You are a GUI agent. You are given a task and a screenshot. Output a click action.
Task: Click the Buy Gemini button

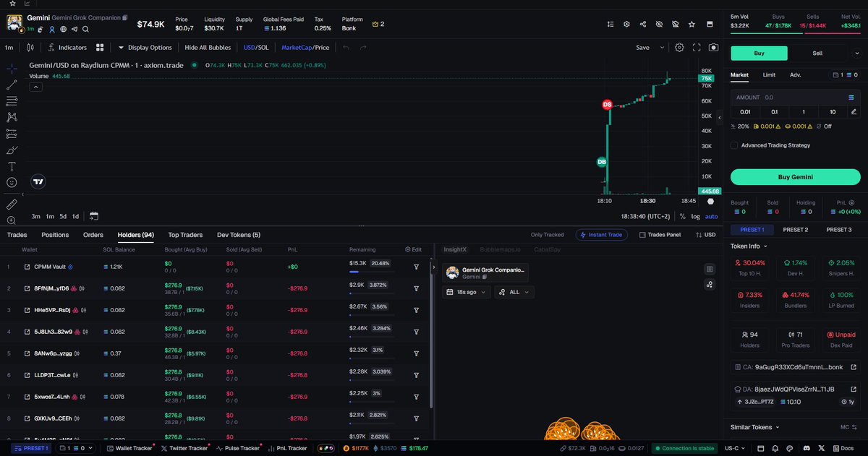[795, 177]
